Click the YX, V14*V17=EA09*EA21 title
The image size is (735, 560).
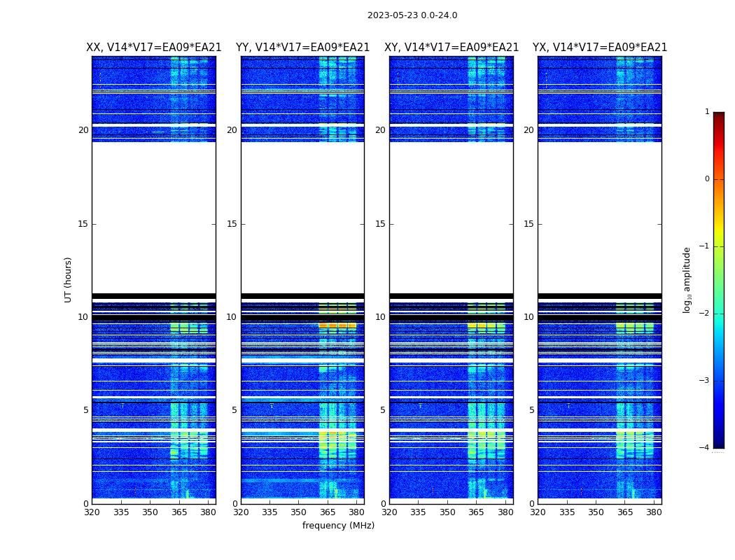(600, 48)
